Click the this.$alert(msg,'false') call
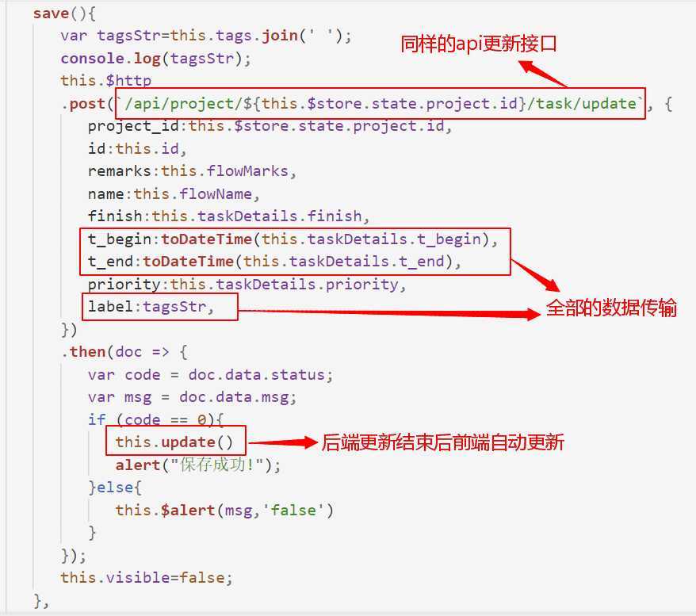 224,510
